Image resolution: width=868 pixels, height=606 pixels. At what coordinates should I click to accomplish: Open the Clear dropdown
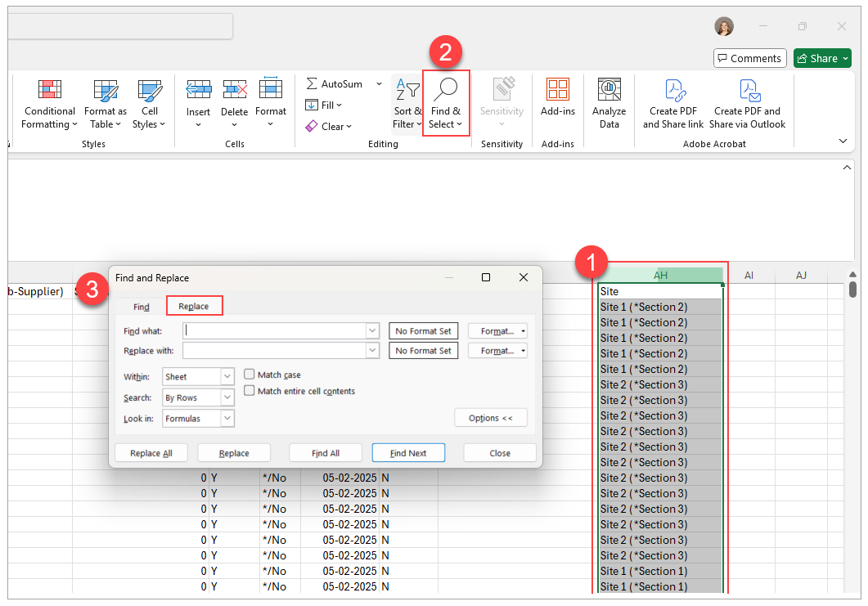click(329, 127)
